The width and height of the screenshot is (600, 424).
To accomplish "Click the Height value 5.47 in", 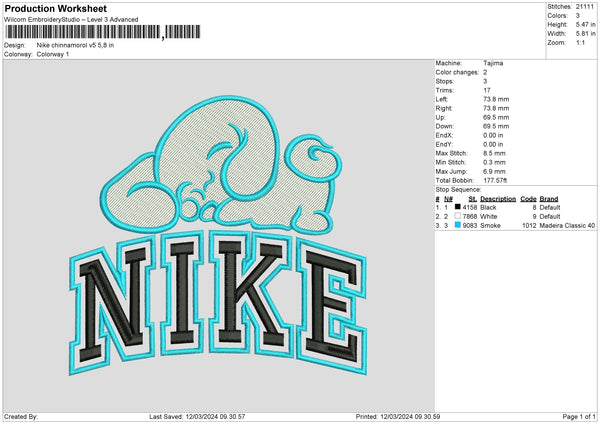I will point(585,24).
